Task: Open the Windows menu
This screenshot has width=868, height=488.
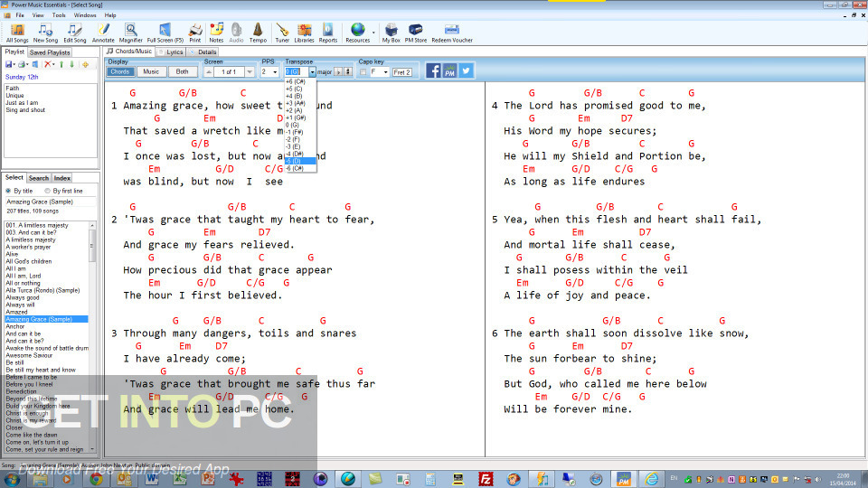Action: [85, 15]
